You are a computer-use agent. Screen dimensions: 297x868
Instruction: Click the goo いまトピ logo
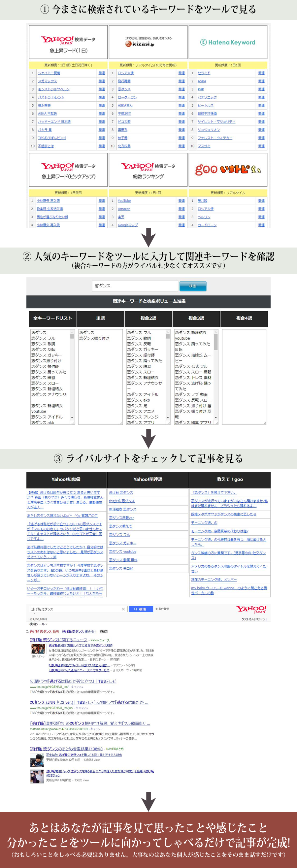pos(228,170)
